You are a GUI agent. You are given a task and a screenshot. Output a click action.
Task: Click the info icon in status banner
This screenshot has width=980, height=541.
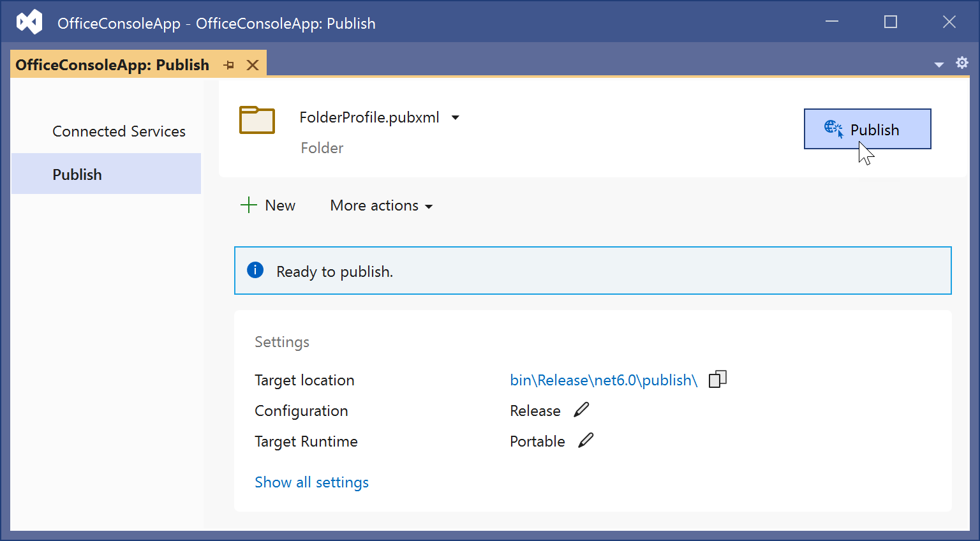pyautogui.click(x=255, y=270)
